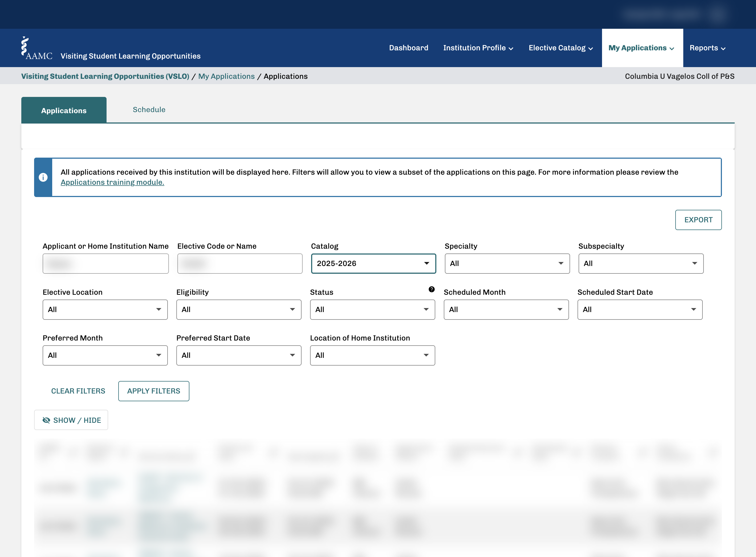Open the Status dropdown

coord(372,310)
